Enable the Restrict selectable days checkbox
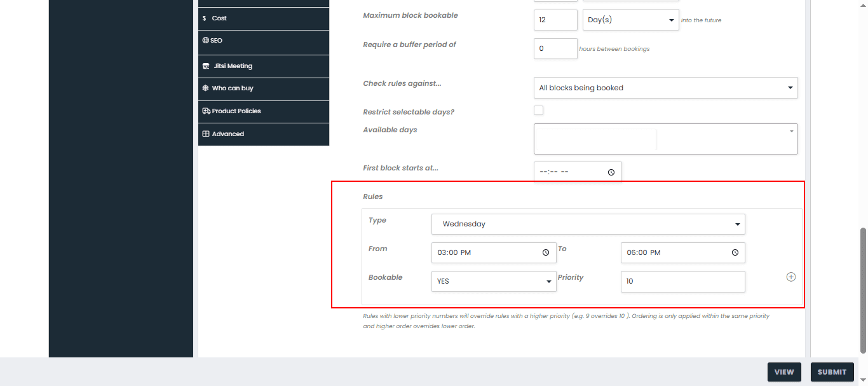Viewport: 868px width, 386px height. (538, 110)
